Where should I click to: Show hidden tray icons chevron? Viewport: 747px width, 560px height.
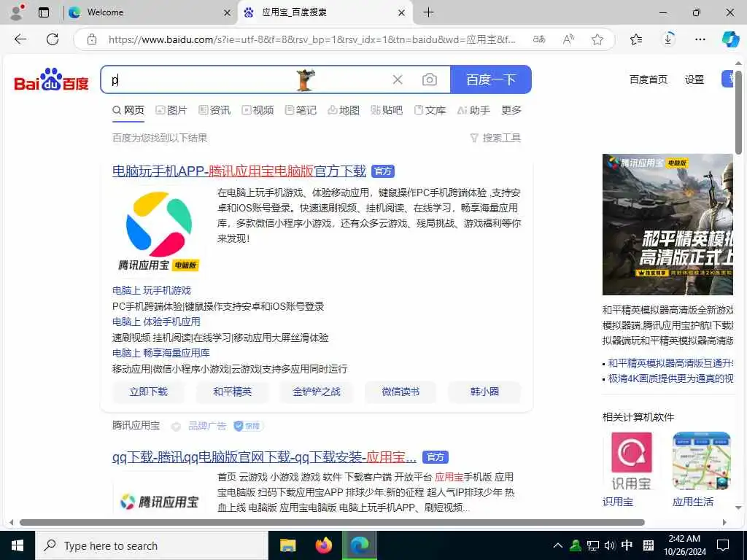(x=558, y=545)
